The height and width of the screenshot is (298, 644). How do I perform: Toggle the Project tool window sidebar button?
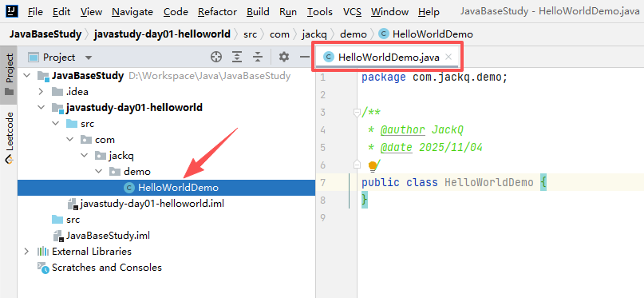point(9,75)
